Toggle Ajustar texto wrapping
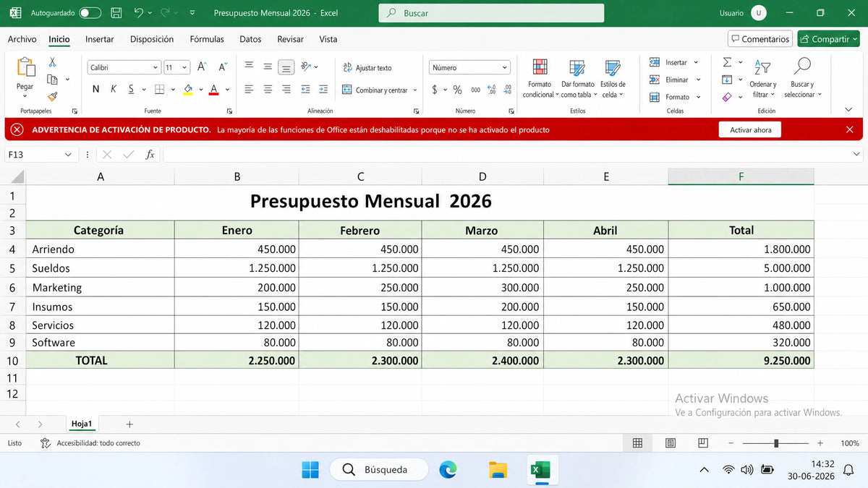This screenshot has width=868, height=488. coord(367,67)
